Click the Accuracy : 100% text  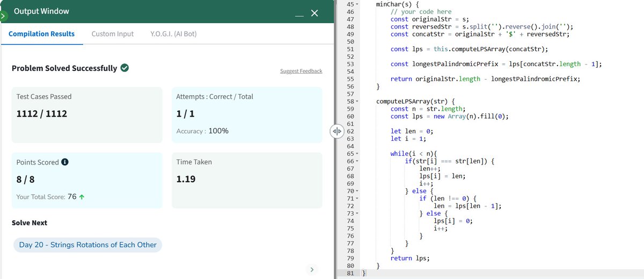click(202, 131)
